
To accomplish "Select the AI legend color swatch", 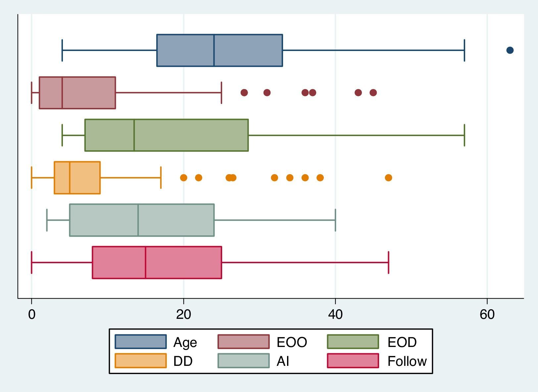I will coord(243,361).
